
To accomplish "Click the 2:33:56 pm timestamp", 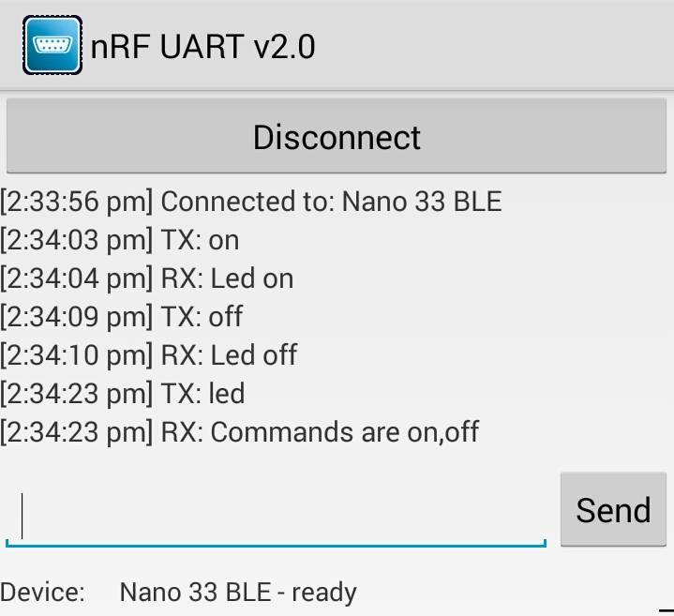I will pos(77,202).
